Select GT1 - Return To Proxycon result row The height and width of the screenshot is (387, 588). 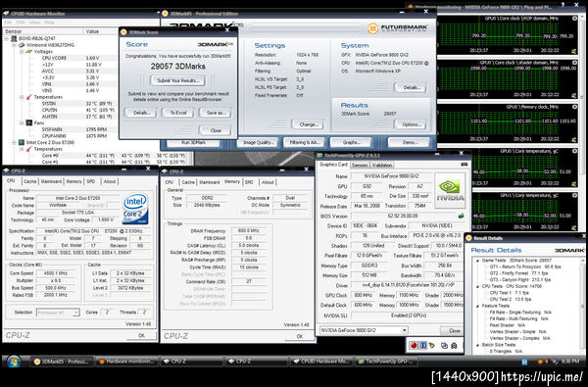[525, 266]
